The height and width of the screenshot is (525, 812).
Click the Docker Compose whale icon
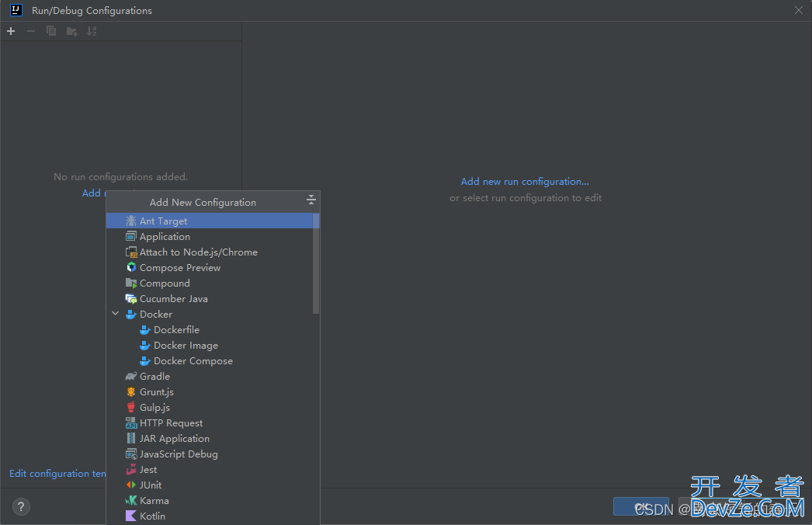(145, 360)
